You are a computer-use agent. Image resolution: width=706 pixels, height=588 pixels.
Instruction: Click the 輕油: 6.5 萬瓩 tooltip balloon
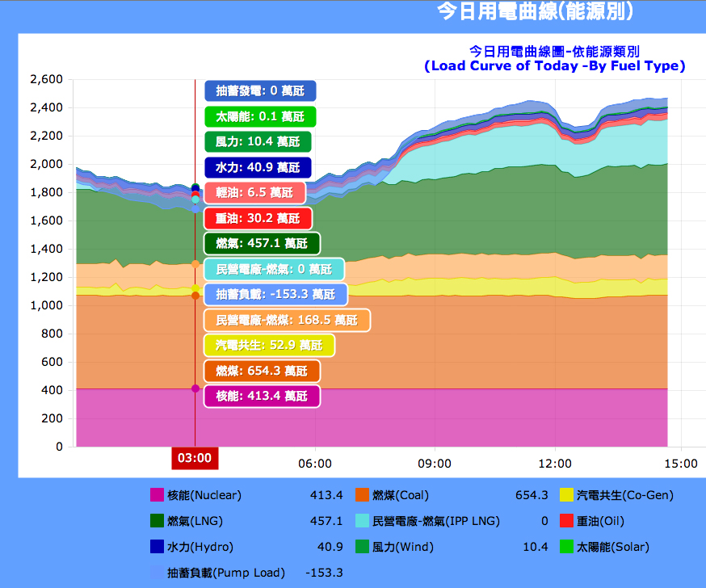[254, 193]
